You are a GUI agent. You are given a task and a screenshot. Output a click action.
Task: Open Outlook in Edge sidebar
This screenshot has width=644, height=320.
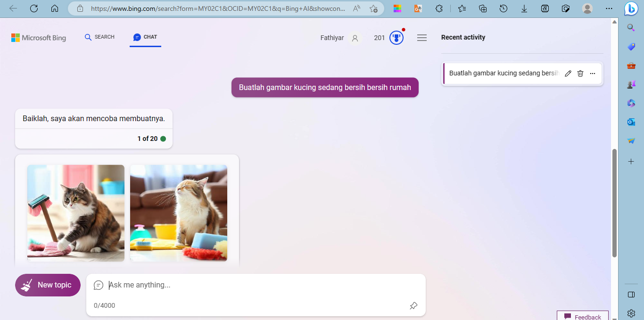(631, 122)
